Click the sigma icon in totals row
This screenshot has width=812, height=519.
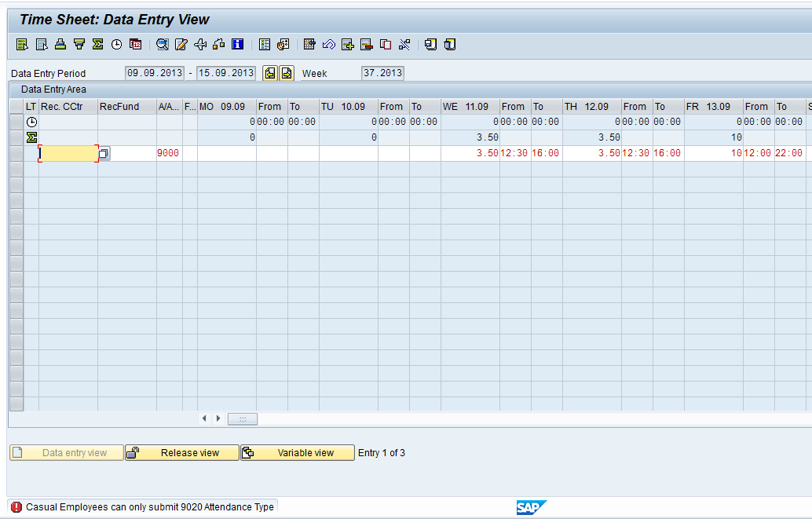[x=31, y=137]
